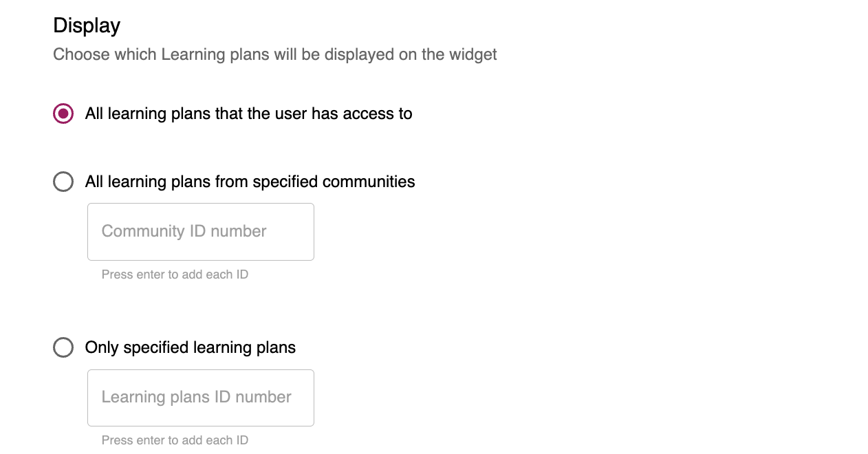The image size is (868, 454).
Task: Click the hint text below the Learning plans ID field
Action: tap(175, 440)
